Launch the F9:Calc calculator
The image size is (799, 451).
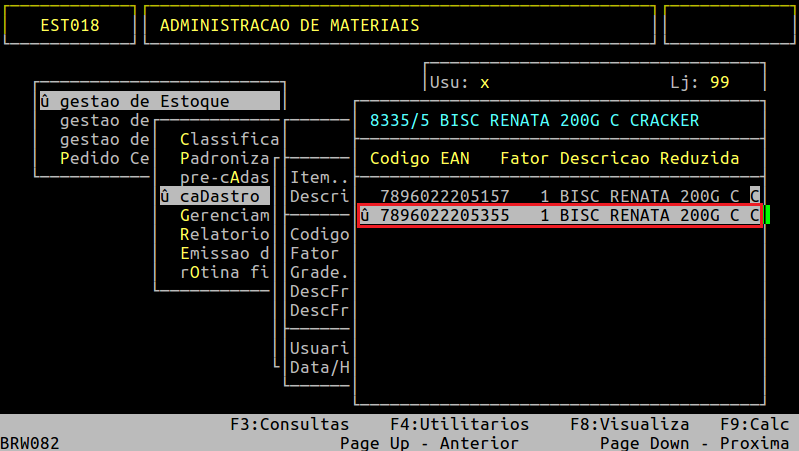pos(754,424)
